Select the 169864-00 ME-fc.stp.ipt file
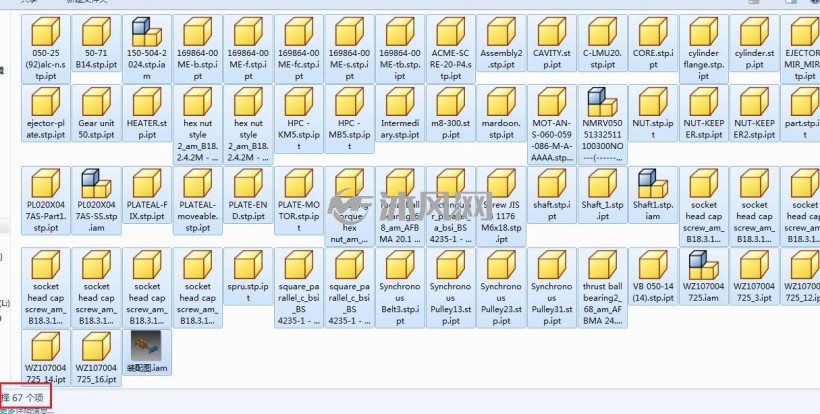Image resolution: width=820 pixels, height=414 pixels. 299,49
